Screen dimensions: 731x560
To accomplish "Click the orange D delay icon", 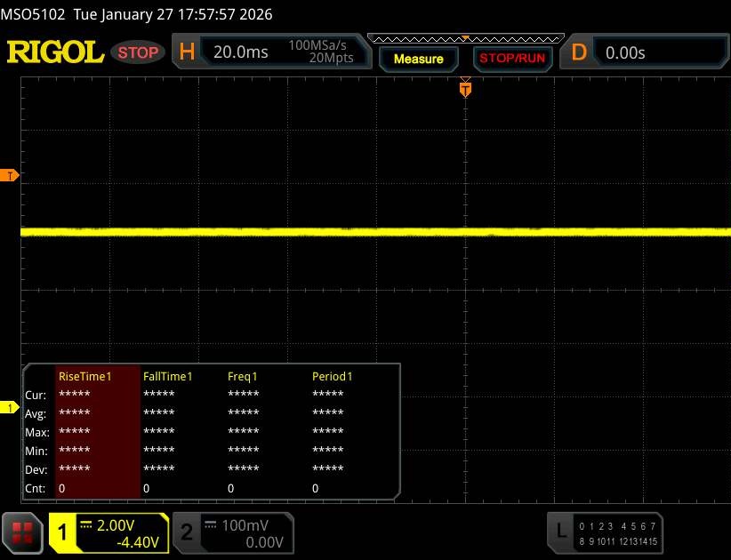I will pyautogui.click(x=579, y=52).
